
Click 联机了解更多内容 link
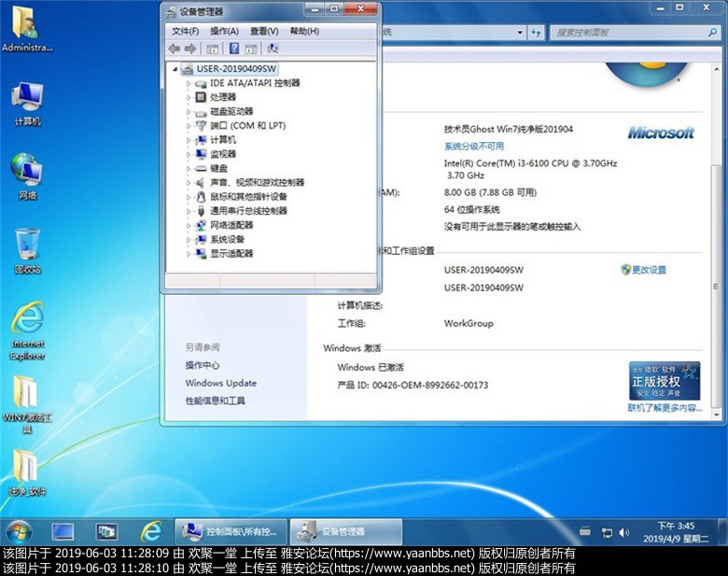(665, 408)
